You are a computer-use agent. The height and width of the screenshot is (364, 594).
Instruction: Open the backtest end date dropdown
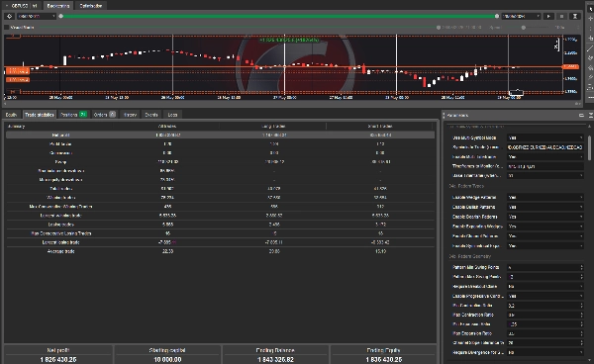click(522, 16)
